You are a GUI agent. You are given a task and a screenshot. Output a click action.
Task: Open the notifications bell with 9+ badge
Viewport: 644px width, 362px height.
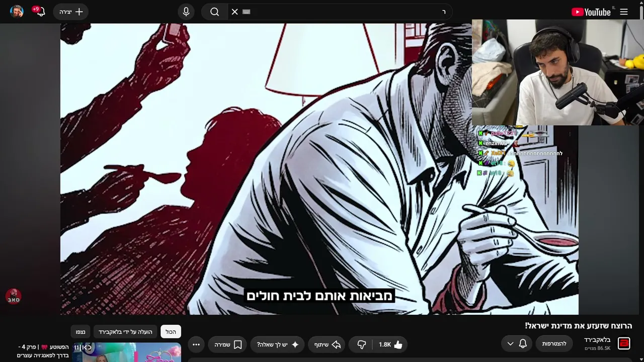pyautogui.click(x=40, y=12)
